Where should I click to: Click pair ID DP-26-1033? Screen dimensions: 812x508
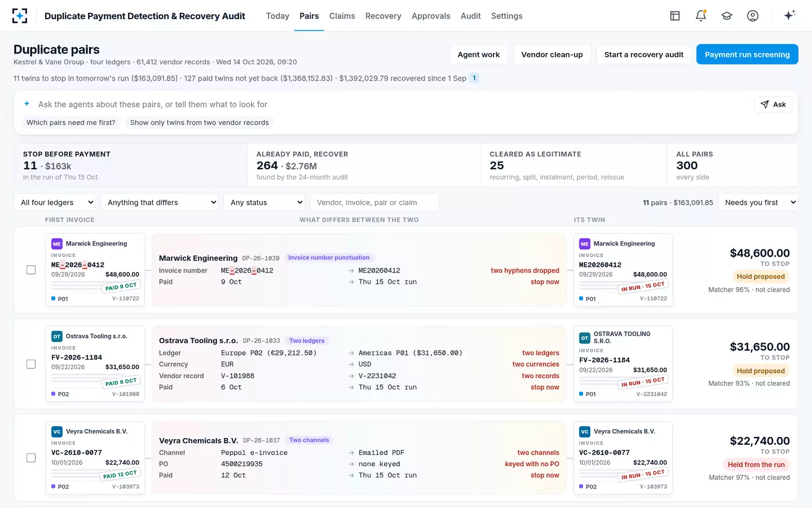pyautogui.click(x=262, y=341)
